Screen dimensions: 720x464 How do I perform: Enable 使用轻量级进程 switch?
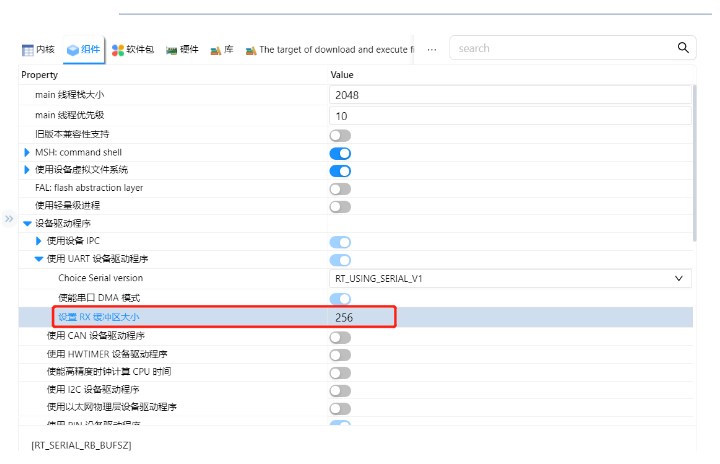point(340,207)
